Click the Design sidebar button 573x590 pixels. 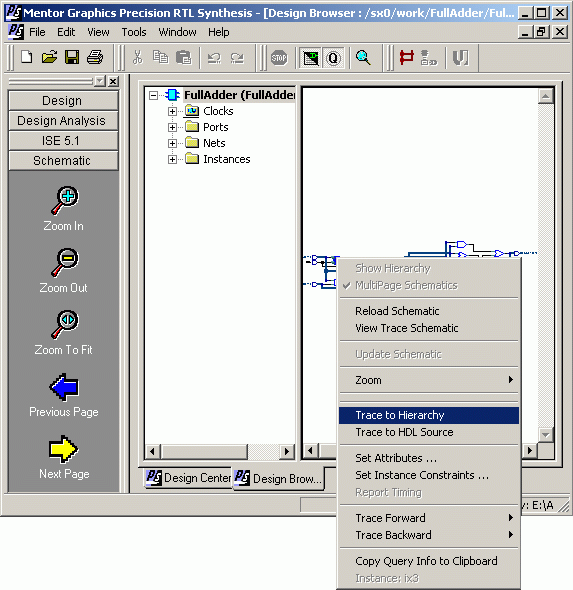point(63,101)
